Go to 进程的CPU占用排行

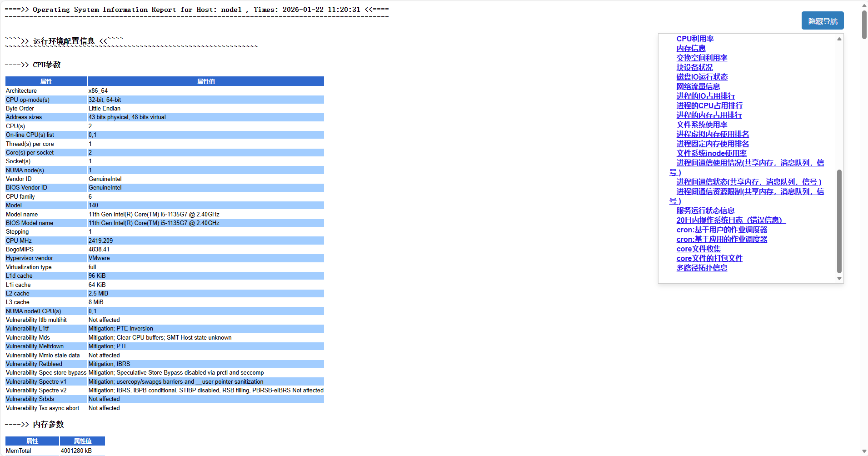[x=709, y=106]
